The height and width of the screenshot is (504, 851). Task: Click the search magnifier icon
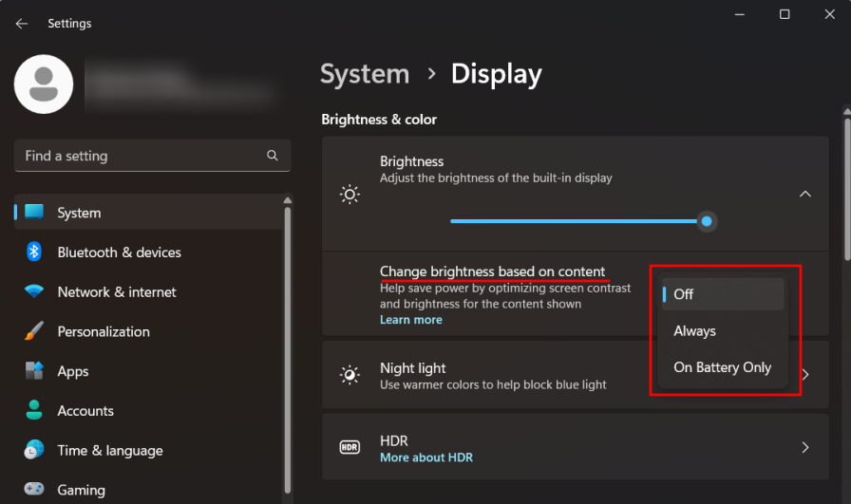273,156
